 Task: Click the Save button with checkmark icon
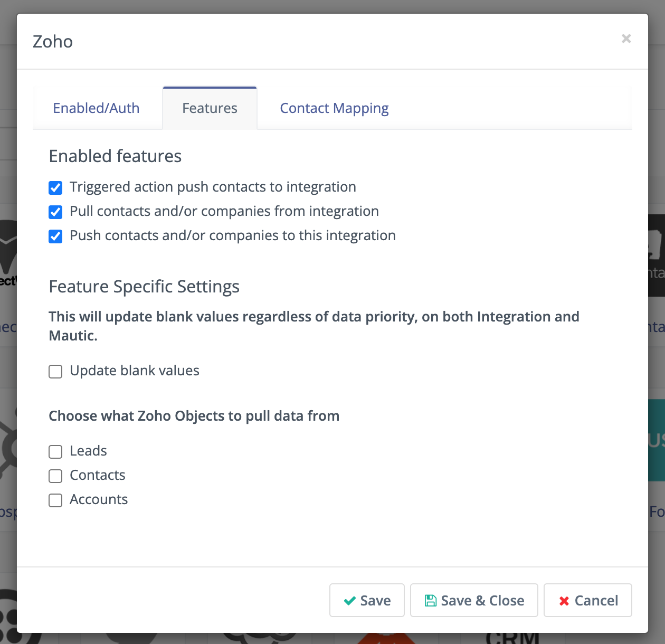[367, 600]
